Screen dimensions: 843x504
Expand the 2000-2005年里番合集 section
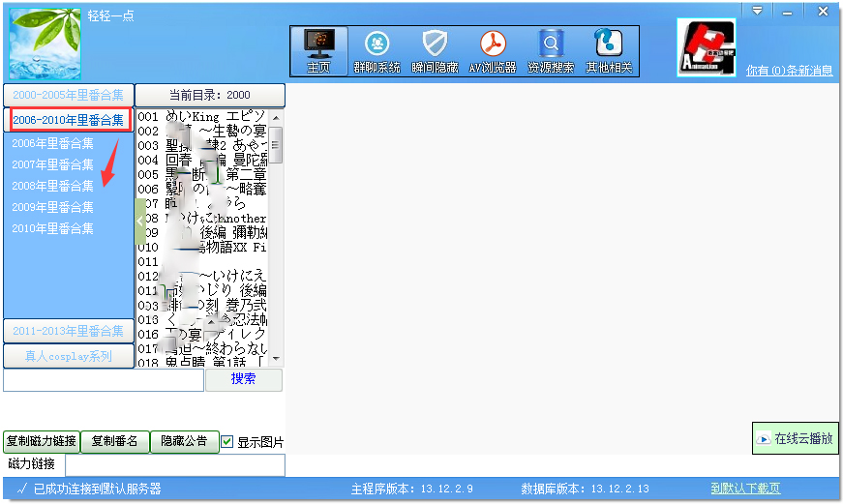click(69, 95)
